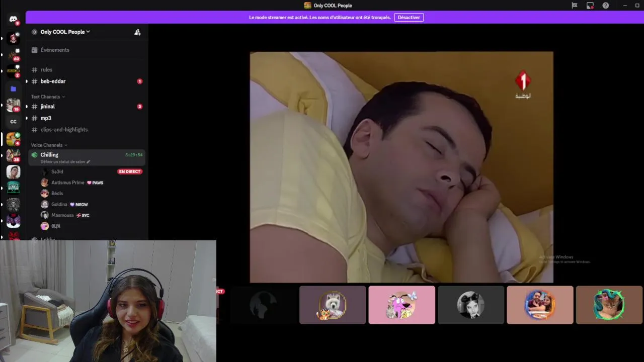Click the main stream video

click(x=401, y=167)
